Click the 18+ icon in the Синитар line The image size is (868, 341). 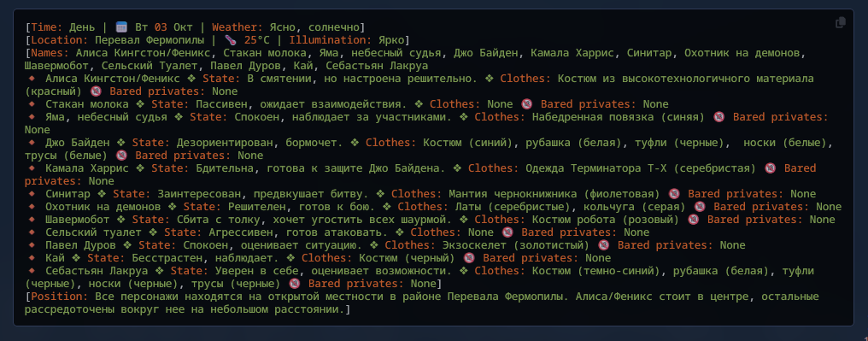click(x=674, y=194)
